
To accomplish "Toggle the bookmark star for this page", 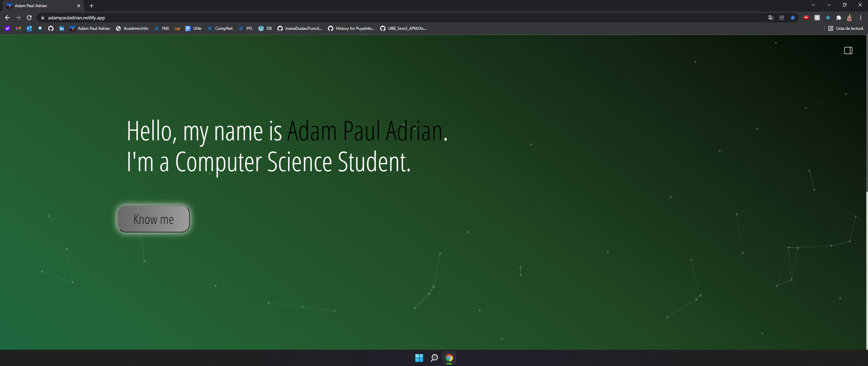I will (x=793, y=18).
